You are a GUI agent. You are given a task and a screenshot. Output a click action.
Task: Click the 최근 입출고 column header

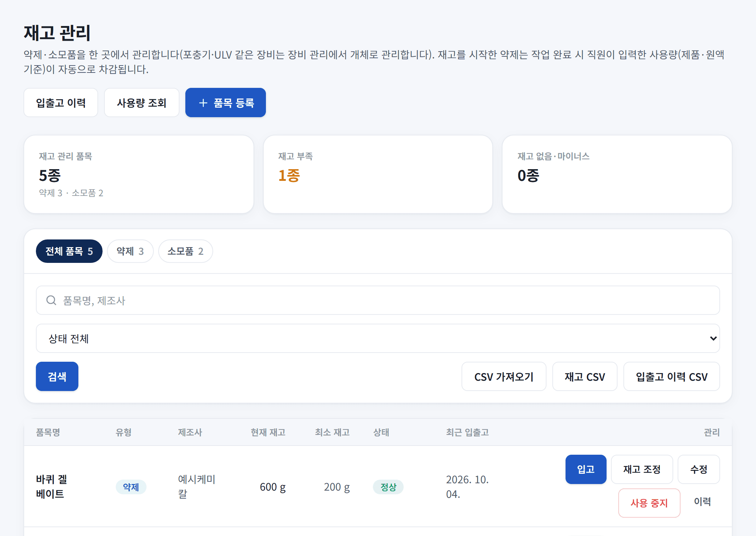pos(467,432)
